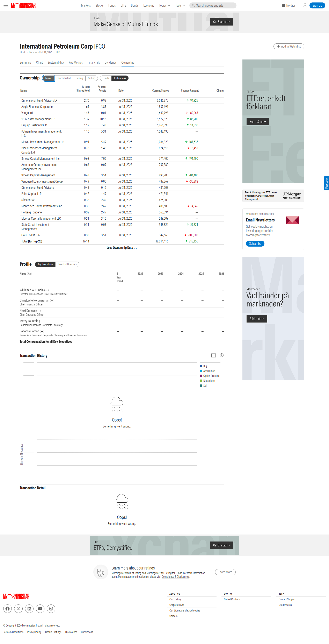Open the Key Metrics tab
Viewport: 329px width, 644px height.
click(76, 63)
